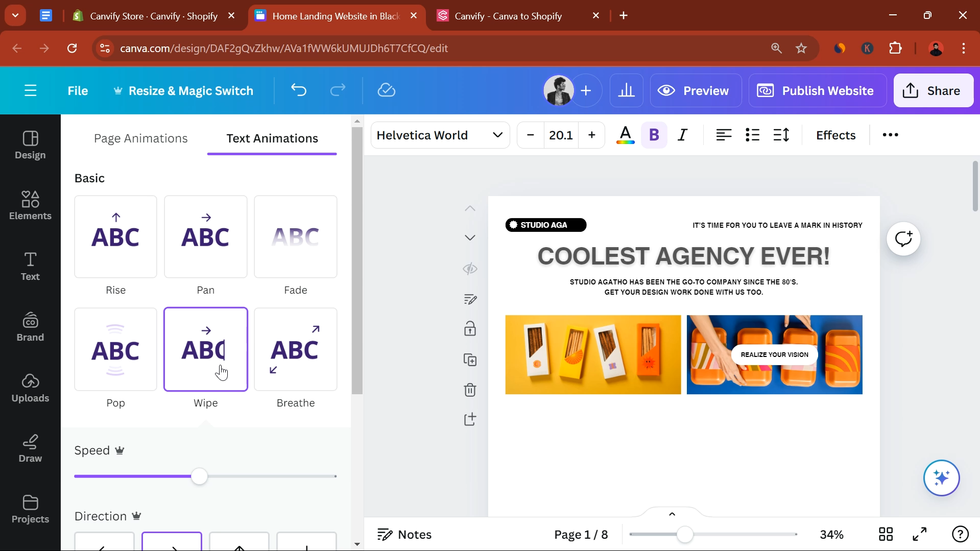The width and height of the screenshot is (980, 551).
Task: Click the delete page trash icon
Action: (x=470, y=390)
